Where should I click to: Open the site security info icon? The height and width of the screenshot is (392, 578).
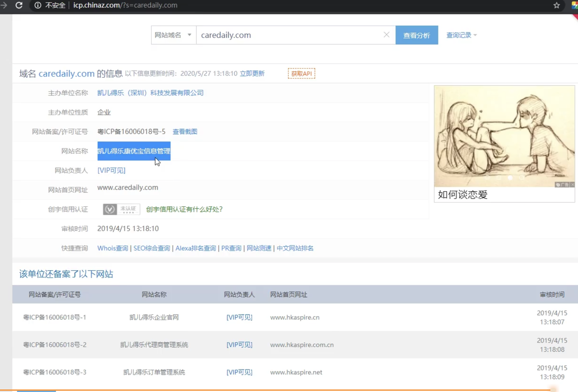tap(38, 5)
